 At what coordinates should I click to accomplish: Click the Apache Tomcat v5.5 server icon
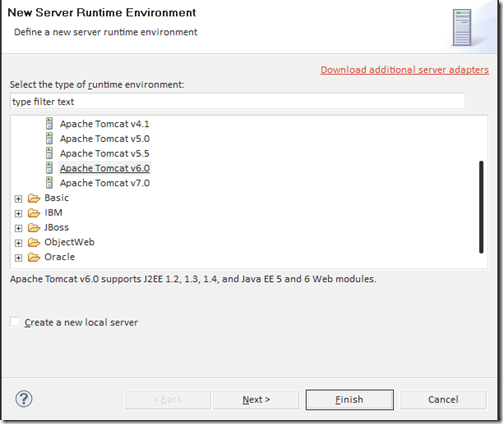(49, 153)
